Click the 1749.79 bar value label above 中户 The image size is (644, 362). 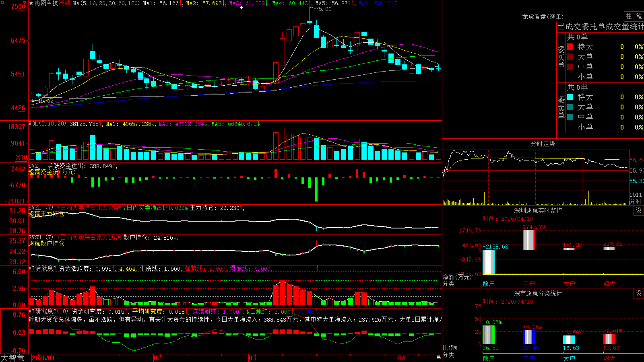pos(534,227)
